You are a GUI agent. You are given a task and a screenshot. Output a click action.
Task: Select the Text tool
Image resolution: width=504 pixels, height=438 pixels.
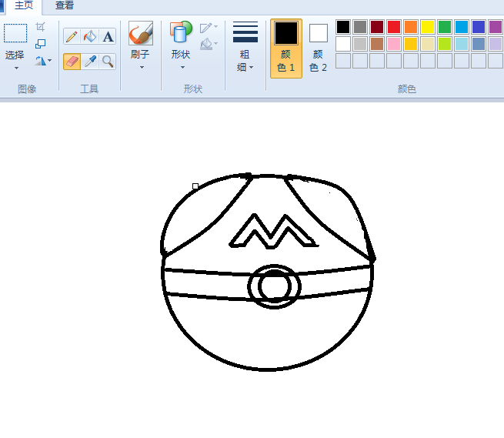(108, 36)
